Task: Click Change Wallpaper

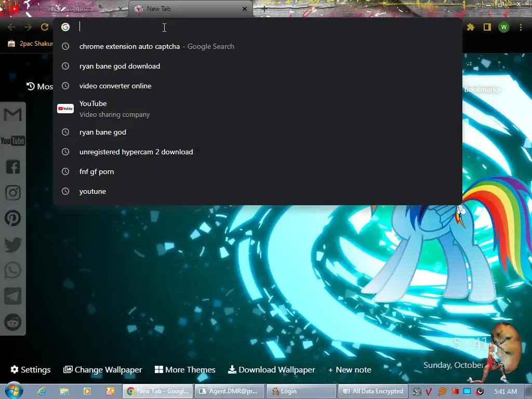Action: pyautogui.click(x=103, y=369)
